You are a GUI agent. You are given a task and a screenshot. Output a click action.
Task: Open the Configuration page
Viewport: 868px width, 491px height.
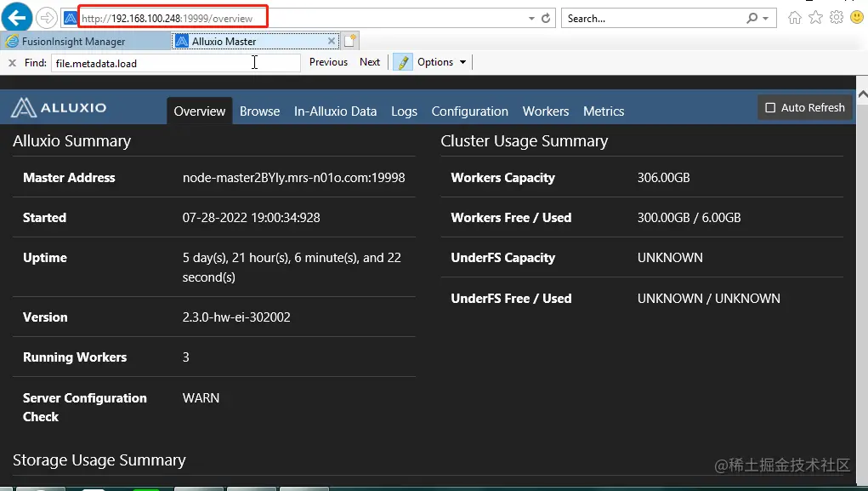coord(470,111)
